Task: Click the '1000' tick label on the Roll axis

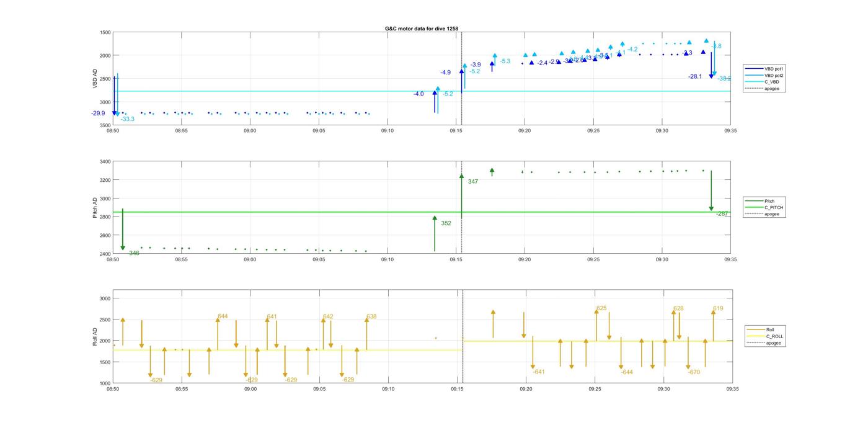Action: click(105, 383)
